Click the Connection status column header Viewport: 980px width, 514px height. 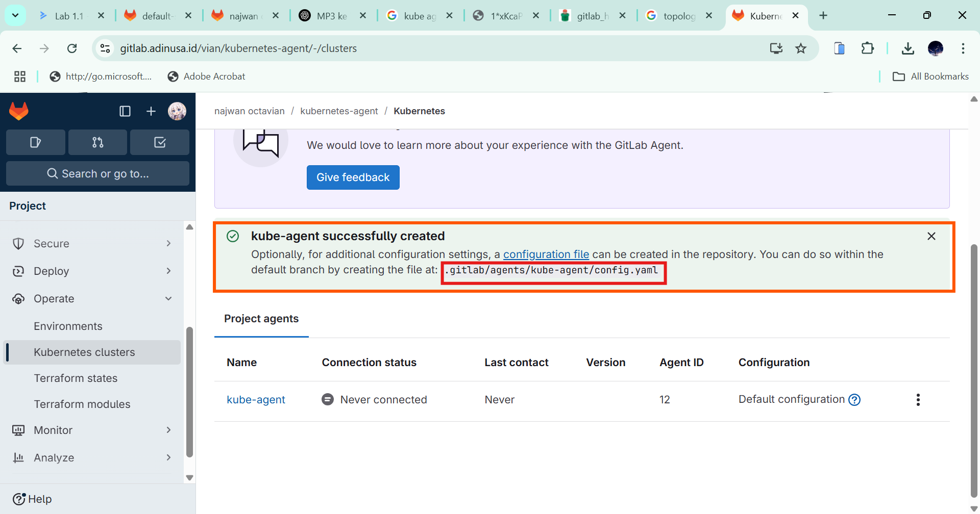pos(369,363)
